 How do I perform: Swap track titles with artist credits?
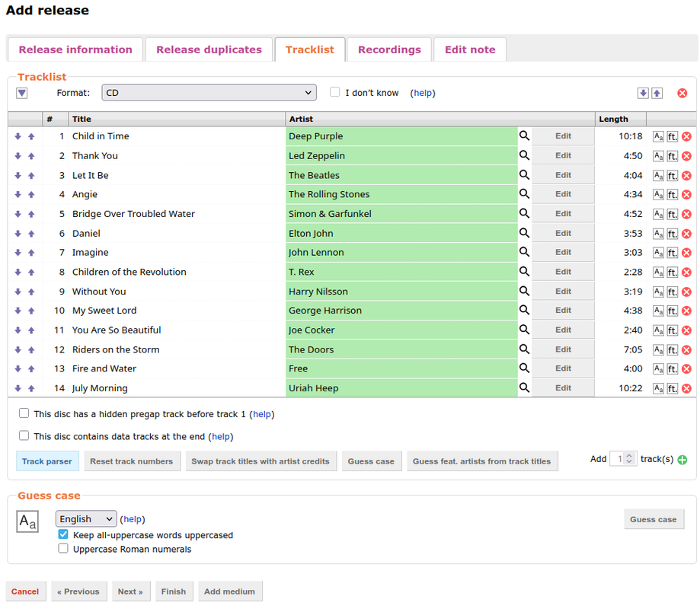[x=261, y=461]
